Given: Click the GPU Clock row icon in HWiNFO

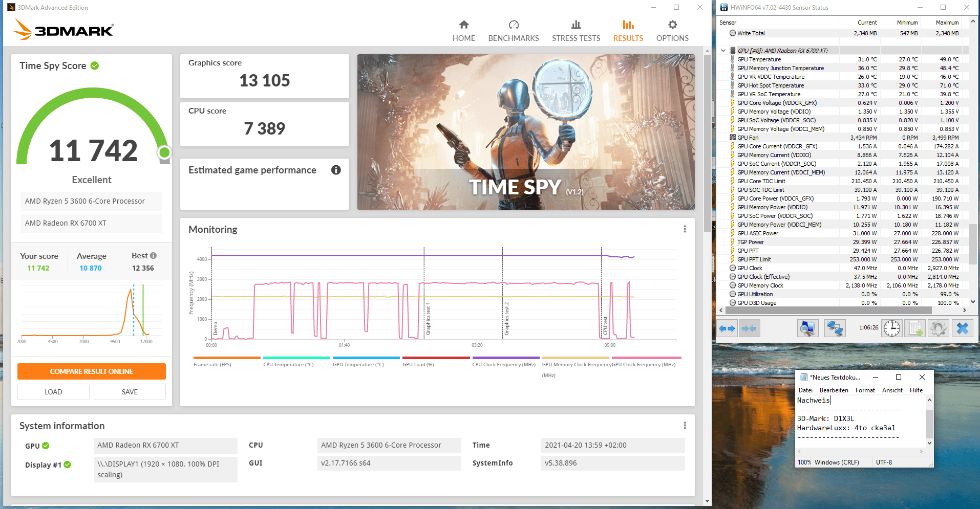Looking at the screenshot, I should click(733, 268).
